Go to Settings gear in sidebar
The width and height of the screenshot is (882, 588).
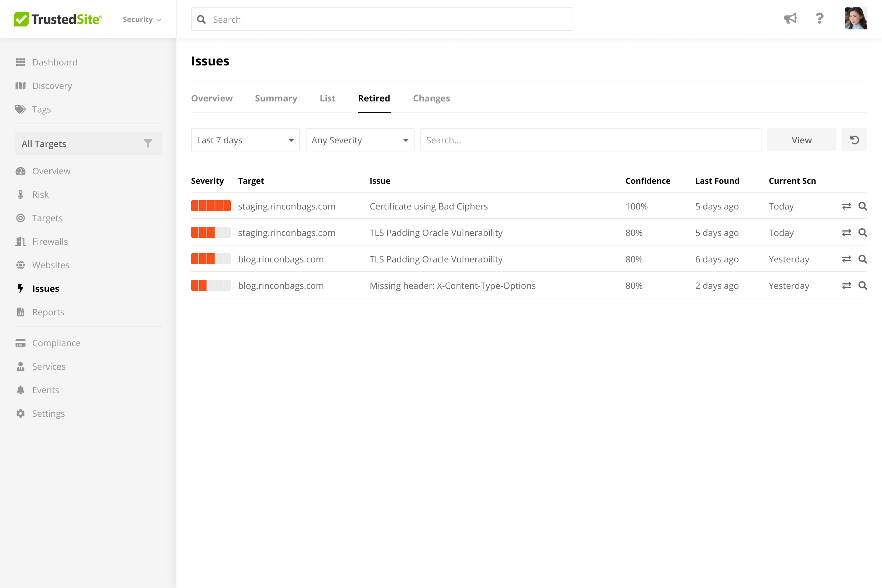click(x=49, y=413)
